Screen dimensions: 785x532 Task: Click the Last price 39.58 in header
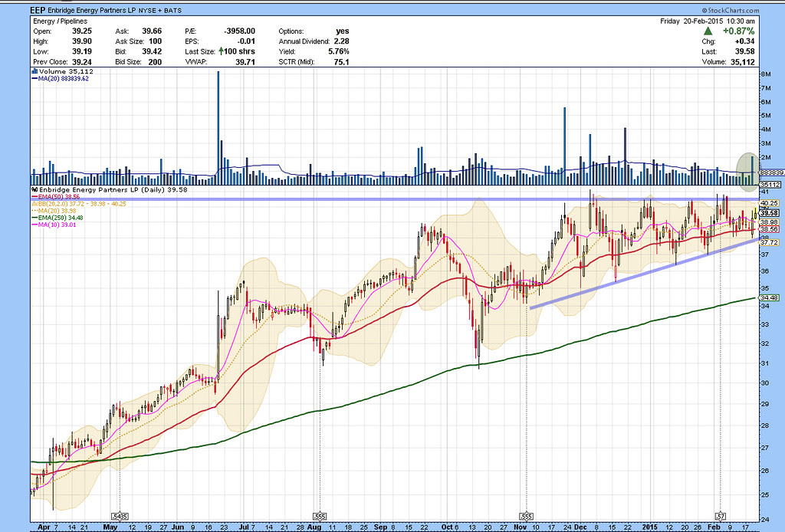[745, 51]
